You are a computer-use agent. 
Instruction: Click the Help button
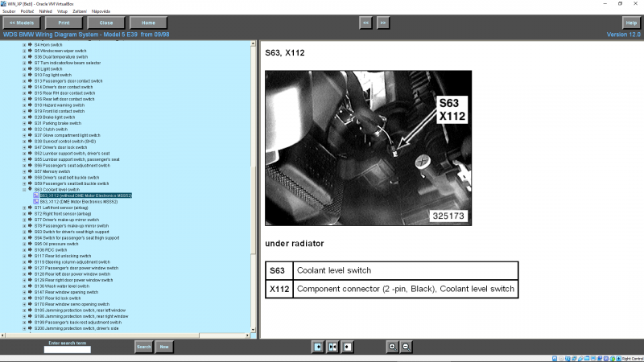coord(631,23)
